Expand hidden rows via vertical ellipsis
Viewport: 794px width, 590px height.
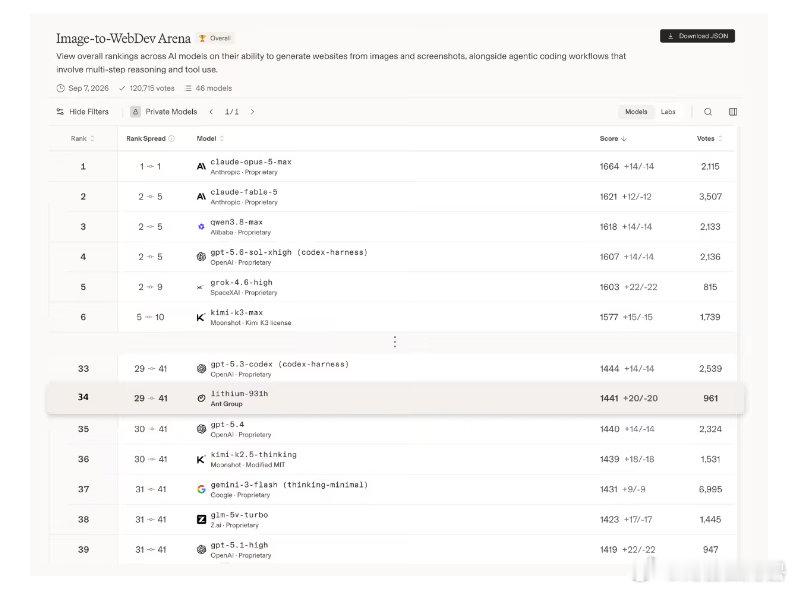pos(394,342)
